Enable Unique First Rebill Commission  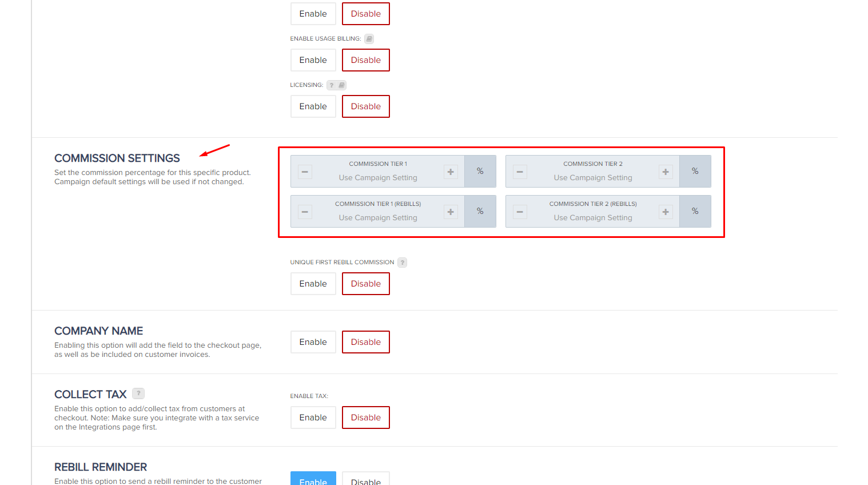point(313,284)
